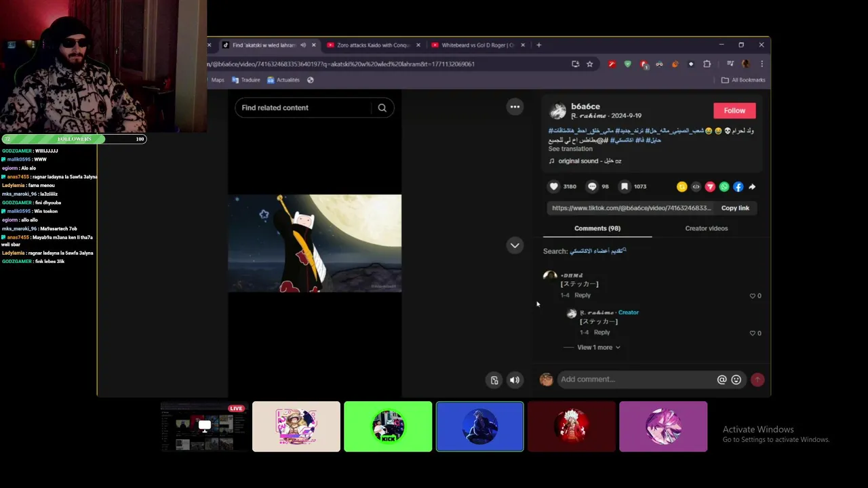Open the Chrome profile avatar
Screen dimensions: 868x488
click(746, 64)
